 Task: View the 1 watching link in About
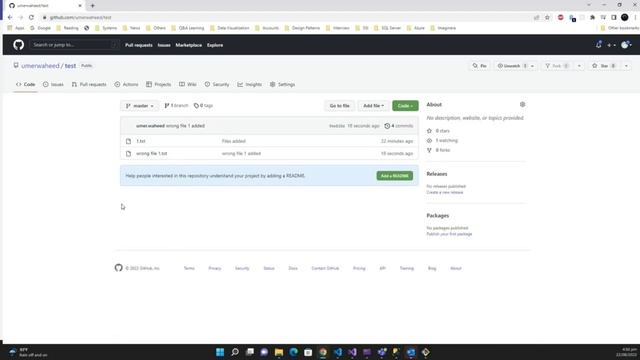coord(442,140)
